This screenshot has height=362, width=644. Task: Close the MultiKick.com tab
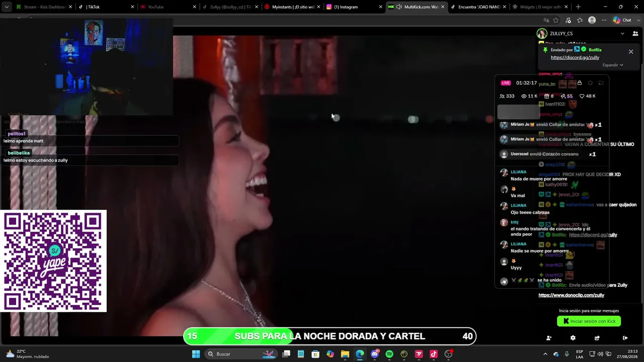click(443, 7)
